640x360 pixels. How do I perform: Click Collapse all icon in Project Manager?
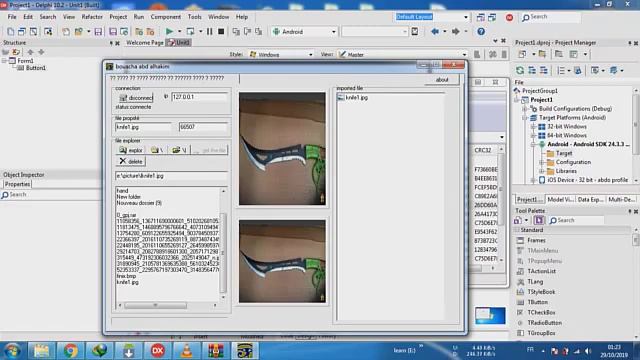[544, 71]
